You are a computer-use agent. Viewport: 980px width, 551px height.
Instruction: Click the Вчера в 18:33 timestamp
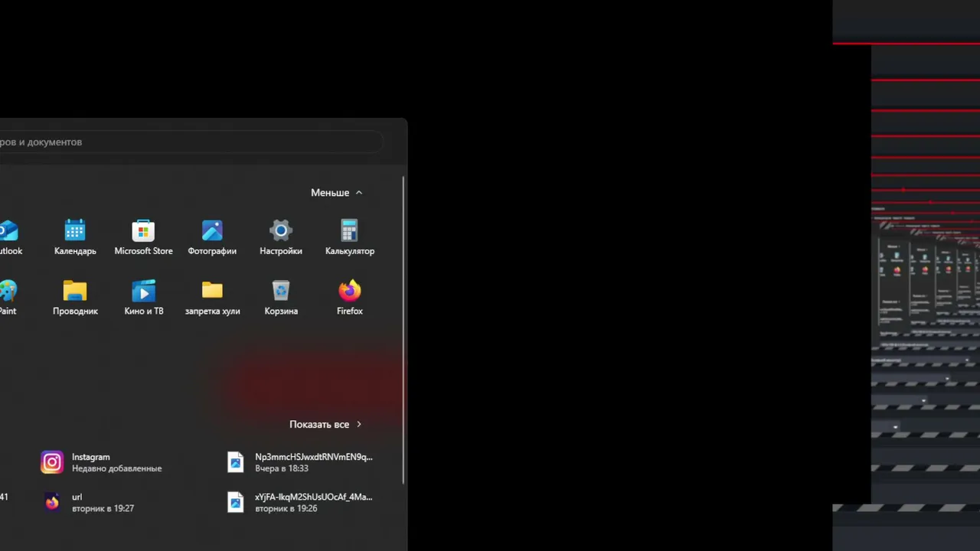[x=282, y=468]
